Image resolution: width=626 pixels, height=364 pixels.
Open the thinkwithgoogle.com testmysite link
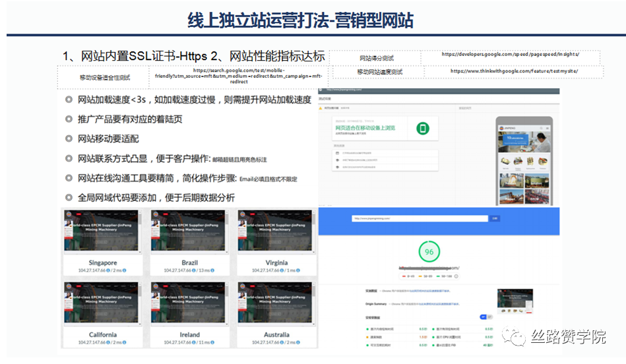(x=515, y=71)
